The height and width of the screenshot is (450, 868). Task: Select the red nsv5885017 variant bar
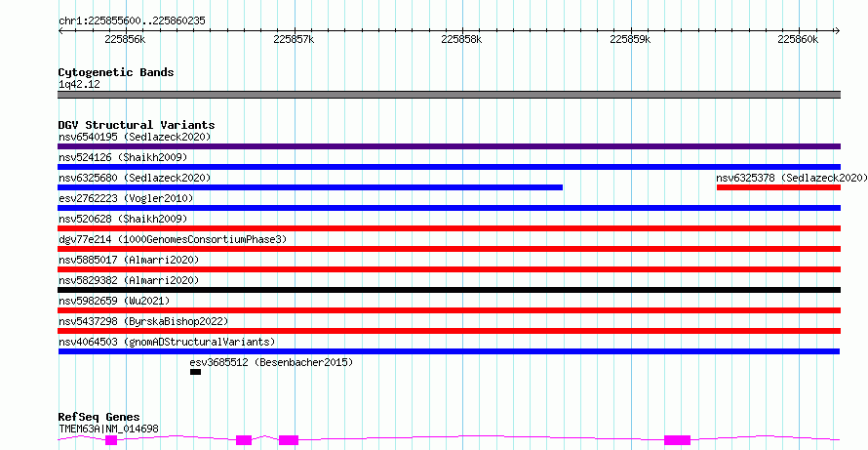pyautogui.click(x=449, y=269)
